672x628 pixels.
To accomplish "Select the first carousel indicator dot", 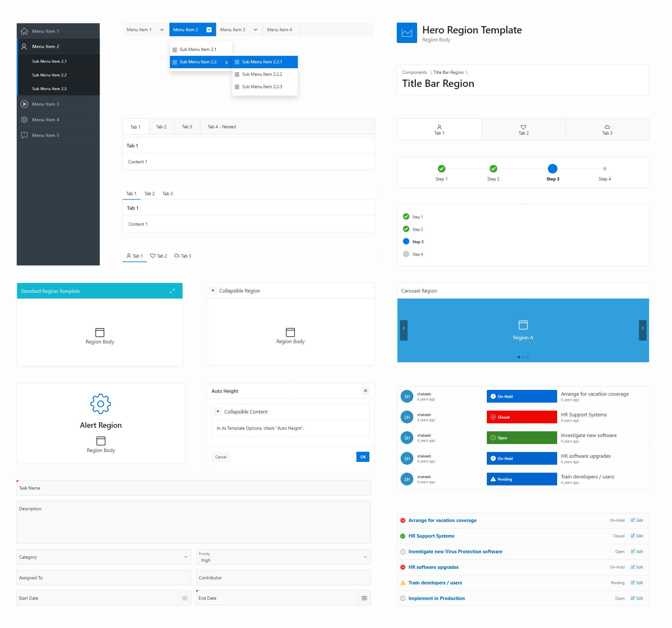I will coord(519,357).
